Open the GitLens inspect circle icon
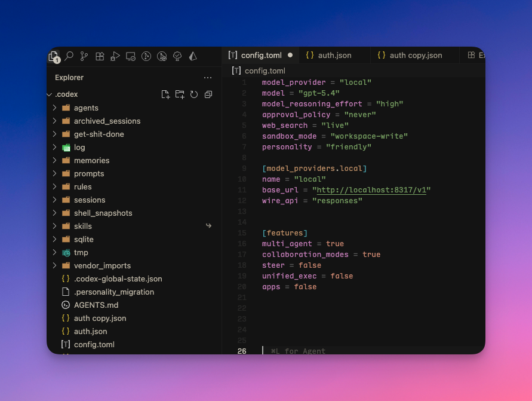Image resolution: width=532 pixels, height=401 pixels. tap(162, 56)
